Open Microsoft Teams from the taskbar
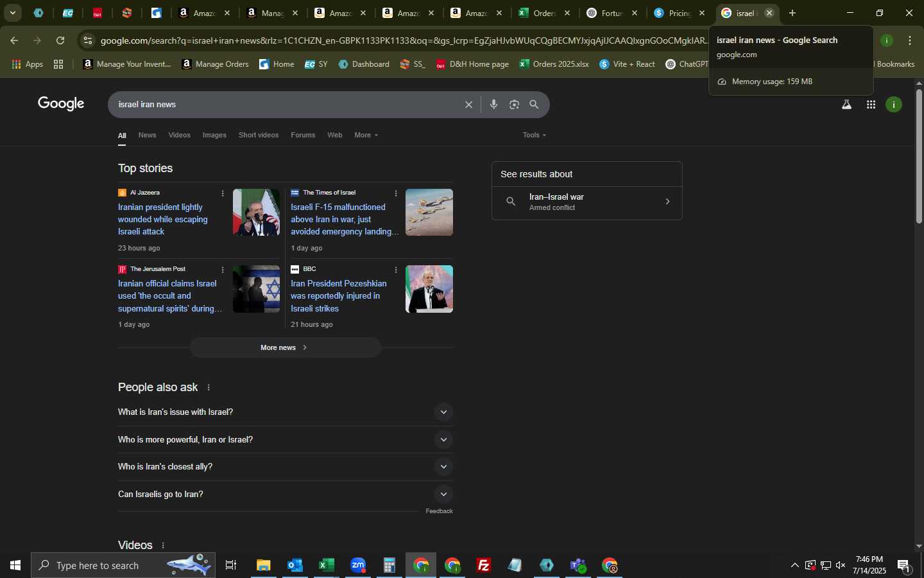Screen dimensions: 924x578 pyautogui.click(x=578, y=565)
